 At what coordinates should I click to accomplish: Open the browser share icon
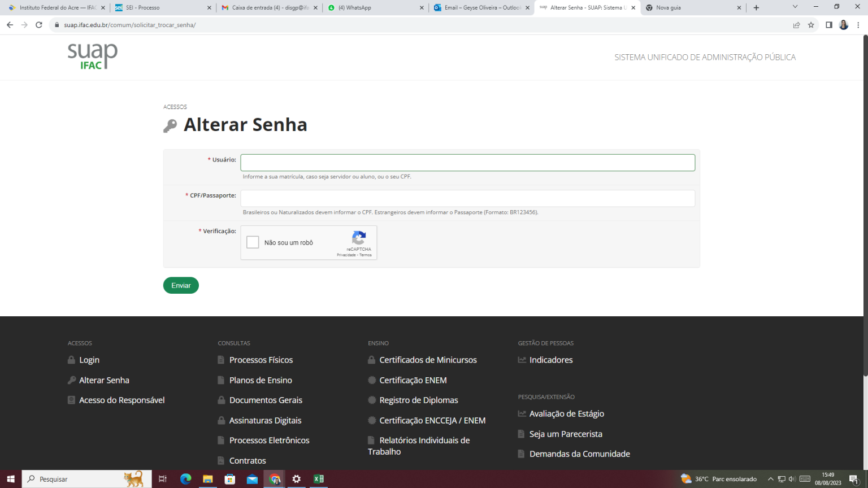point(796,25)
